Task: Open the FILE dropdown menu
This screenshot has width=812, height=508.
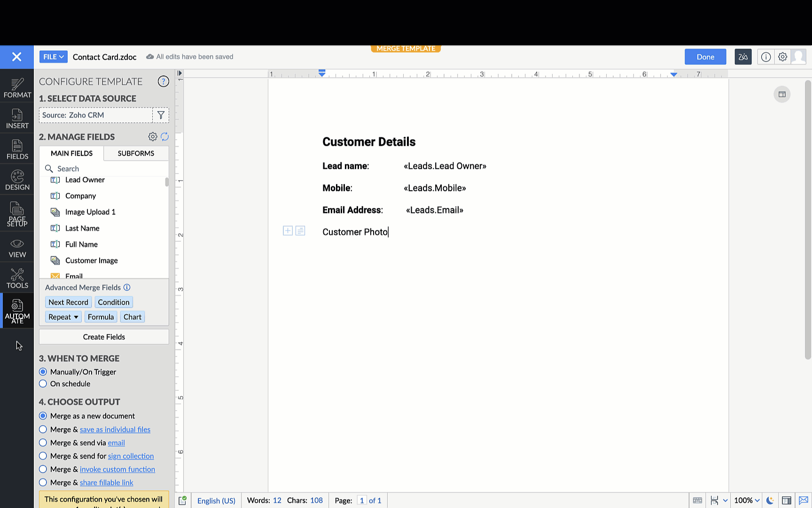Action: pyautogui.click(x=53, y=57)
